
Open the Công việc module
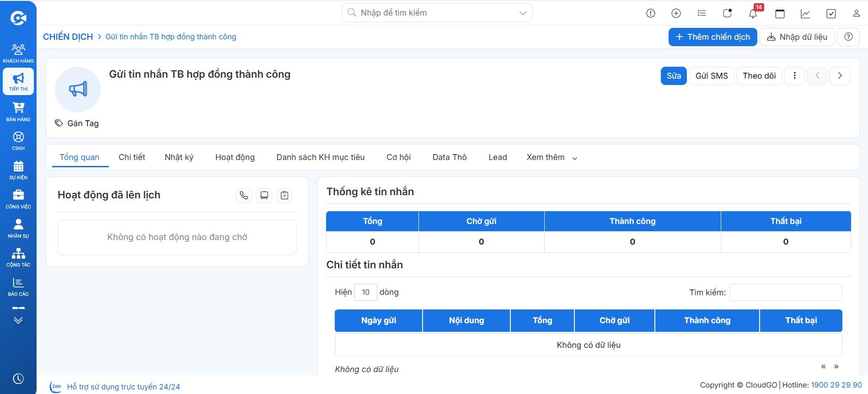(18, 199)
